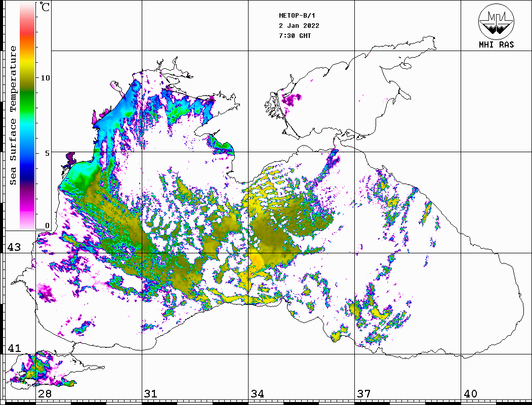The height and width of the screenshot is (405, 532).
Task: Click the MHI RAS logo emblem
Action: click(x=496, y=21)
